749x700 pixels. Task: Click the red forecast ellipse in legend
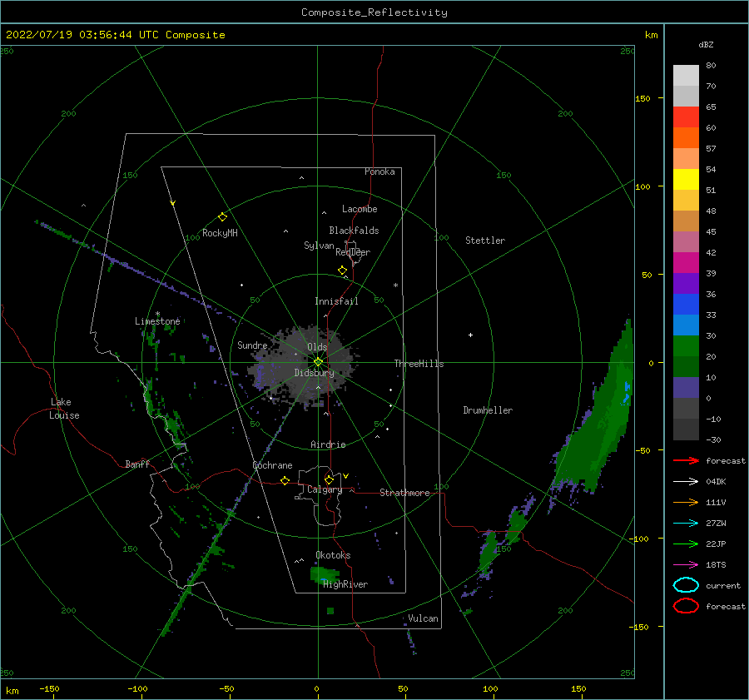tap(686, 606)
